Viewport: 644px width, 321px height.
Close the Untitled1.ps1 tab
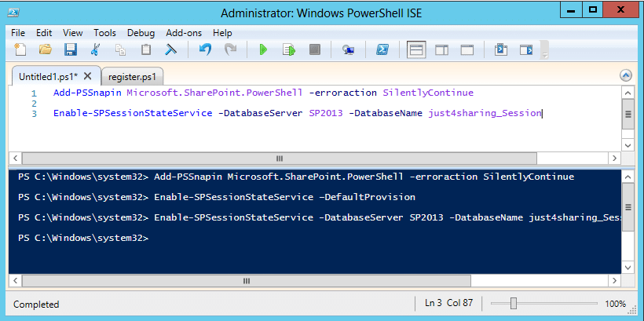click(x=87, y=76)
